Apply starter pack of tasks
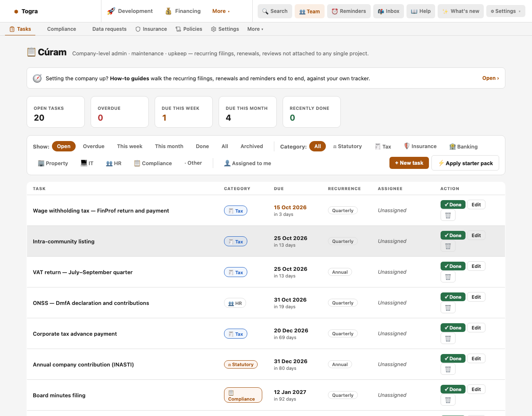532x416 pixels. coord(465,163)
